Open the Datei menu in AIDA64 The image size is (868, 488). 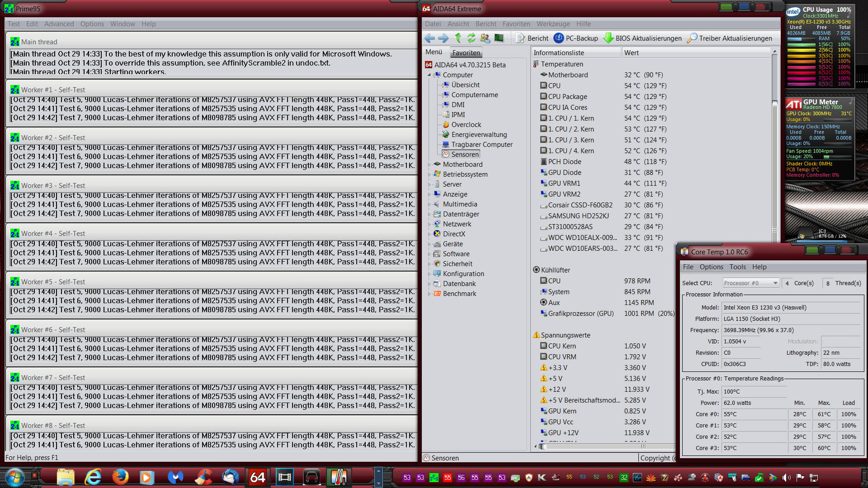pyautogui.click(x=433, y=24)
